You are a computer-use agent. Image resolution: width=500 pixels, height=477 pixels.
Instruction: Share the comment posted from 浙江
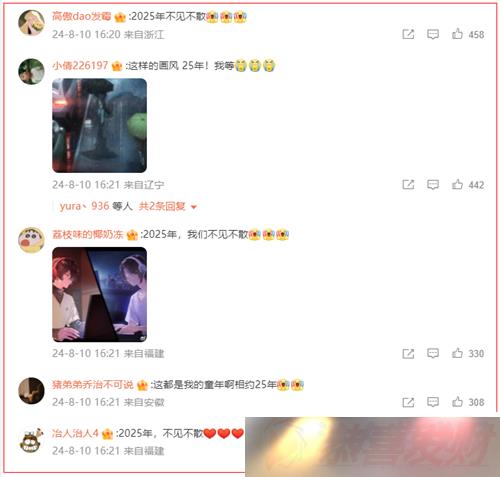click(x=408, y=34)
